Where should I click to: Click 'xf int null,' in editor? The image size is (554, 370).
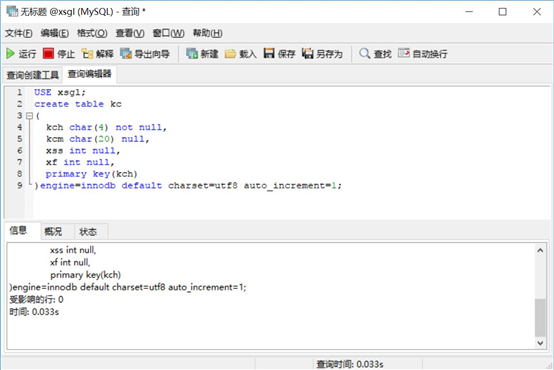click(x=80, y=162)
